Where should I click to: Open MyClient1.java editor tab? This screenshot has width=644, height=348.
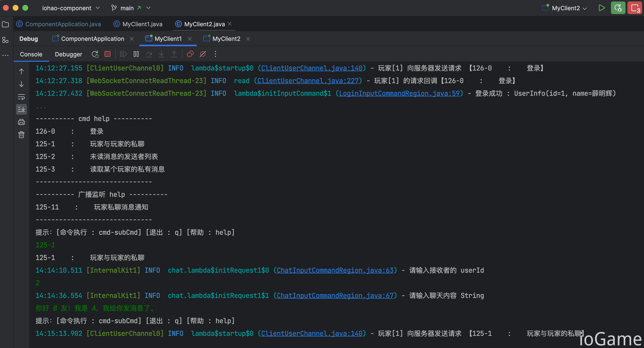tap(138, 24)
